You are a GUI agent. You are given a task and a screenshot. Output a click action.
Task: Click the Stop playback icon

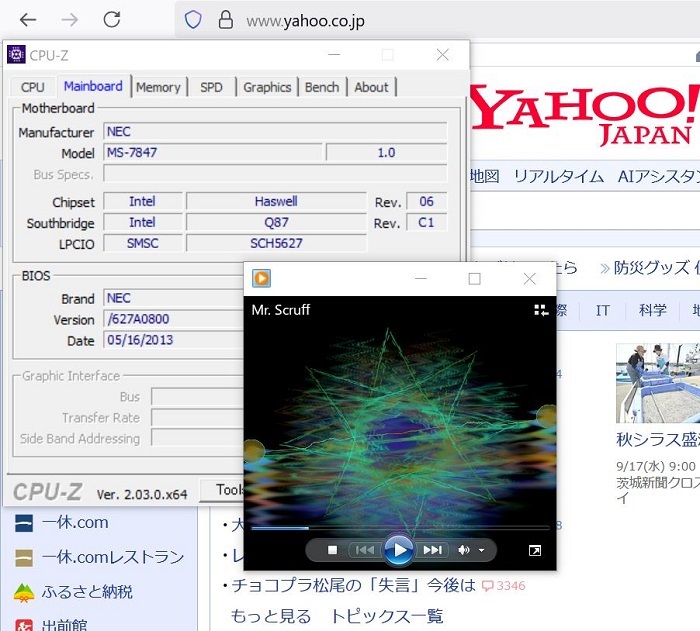[x=333, y=550]
